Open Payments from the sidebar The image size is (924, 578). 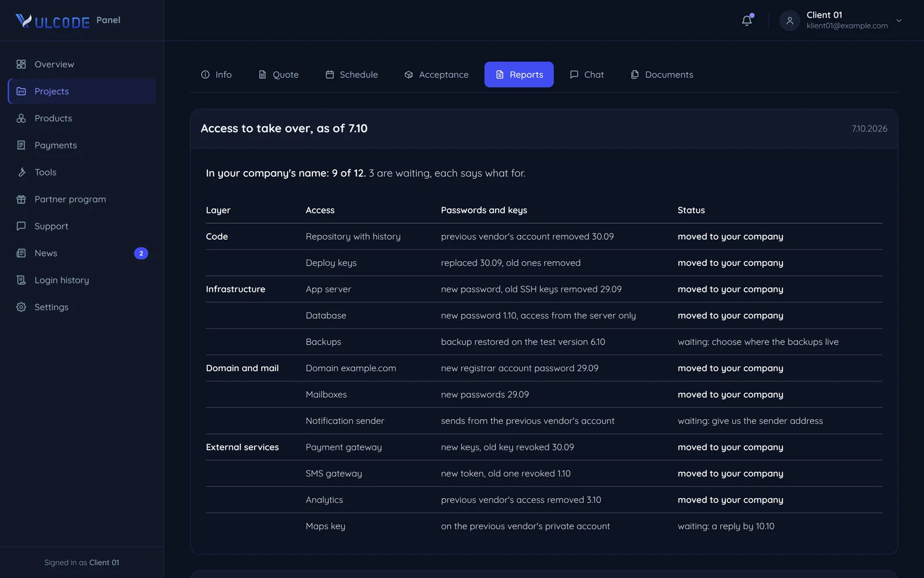click(82, 145)
